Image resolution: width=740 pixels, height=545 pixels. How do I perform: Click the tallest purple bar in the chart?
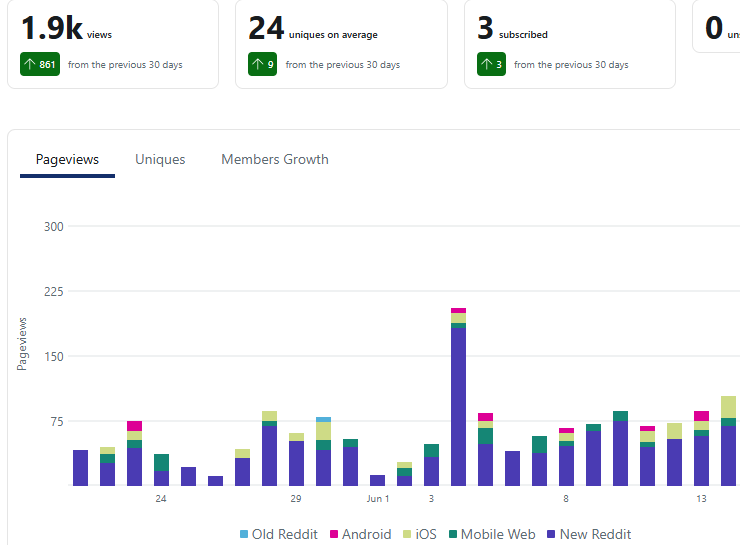(x=458, y=405)
